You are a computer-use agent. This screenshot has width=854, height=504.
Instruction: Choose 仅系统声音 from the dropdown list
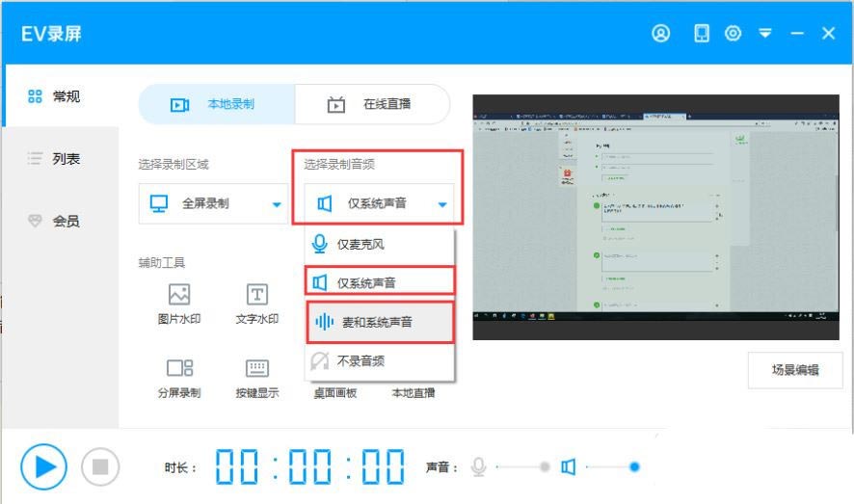click(379, 282)
